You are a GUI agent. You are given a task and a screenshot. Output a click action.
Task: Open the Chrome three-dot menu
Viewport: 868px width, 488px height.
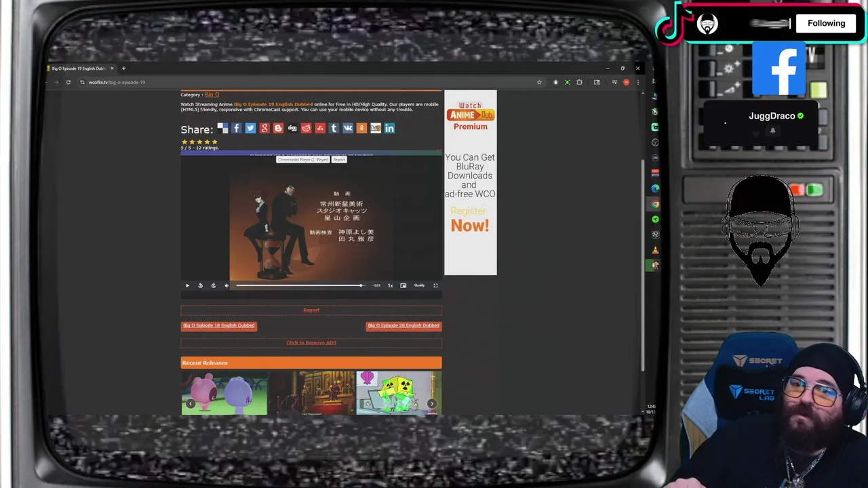(637, 82)
